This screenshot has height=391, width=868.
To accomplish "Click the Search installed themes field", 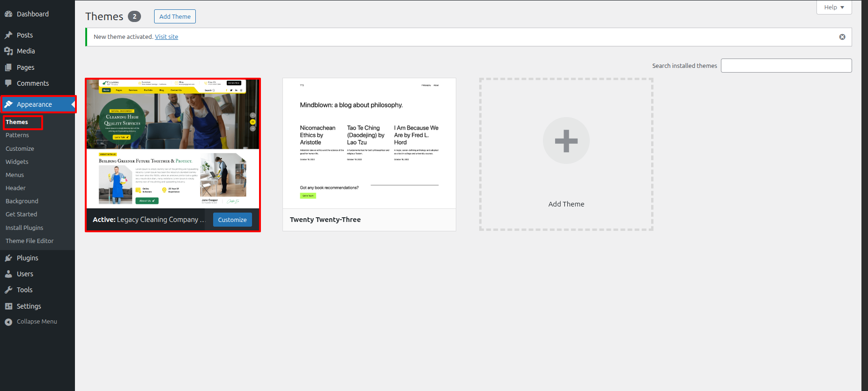I will (x=786, y=66).
